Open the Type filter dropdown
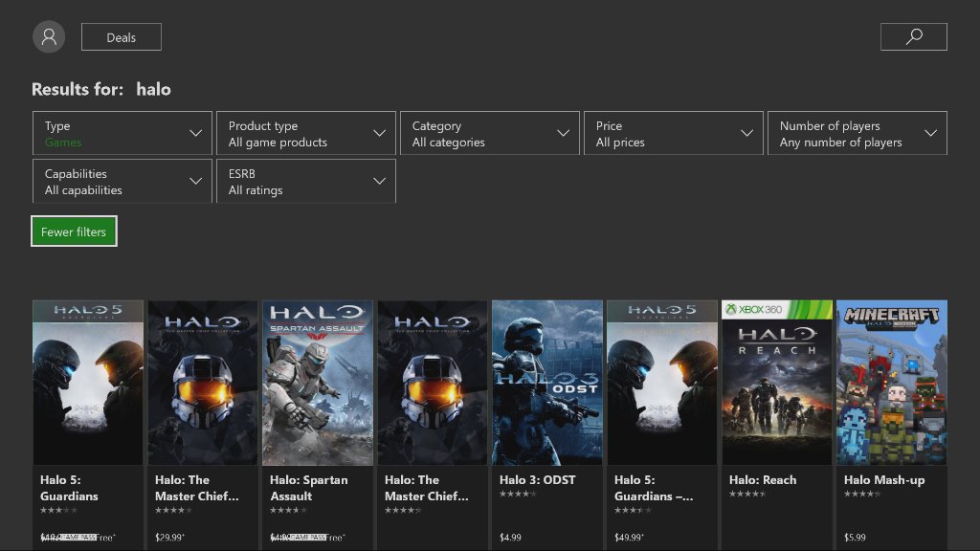 [x=122, y=133]
